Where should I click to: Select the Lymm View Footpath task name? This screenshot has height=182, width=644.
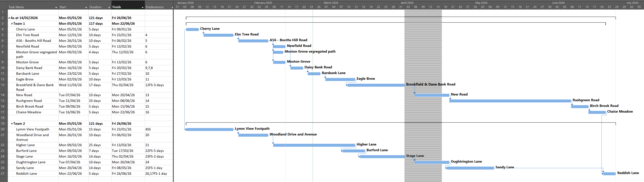[x=32, y=129]
